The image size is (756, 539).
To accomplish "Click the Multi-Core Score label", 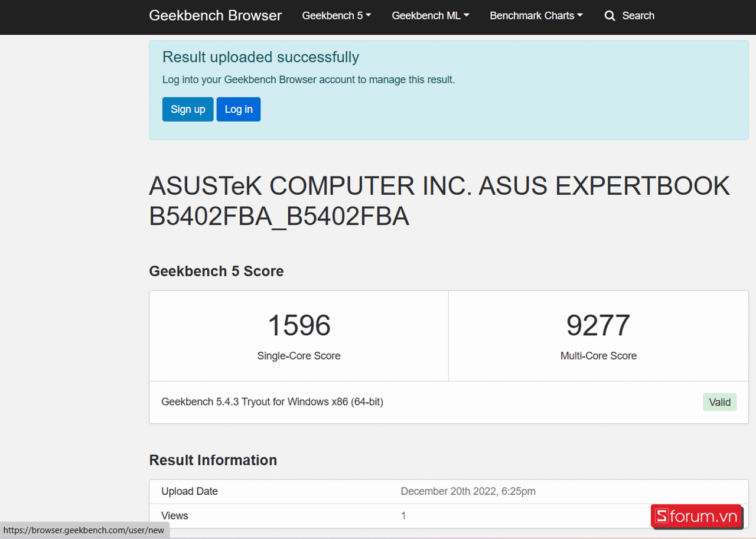I will pos(598,356).
